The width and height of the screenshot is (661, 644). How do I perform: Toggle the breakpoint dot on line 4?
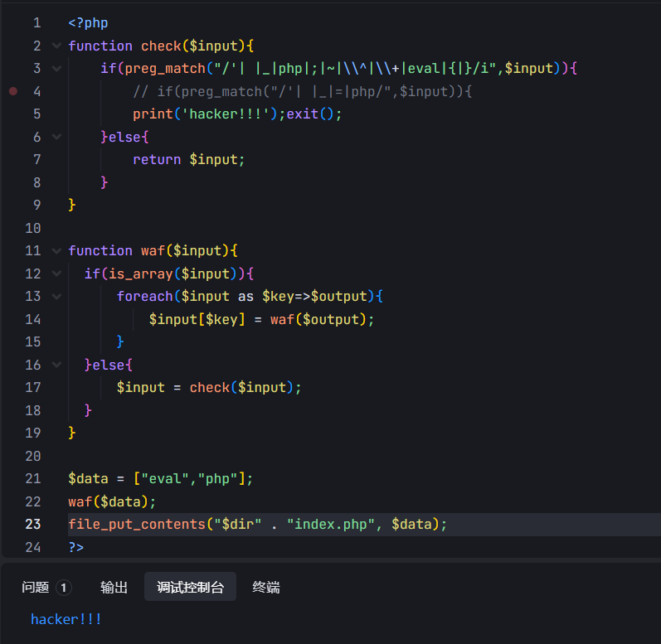13,91
